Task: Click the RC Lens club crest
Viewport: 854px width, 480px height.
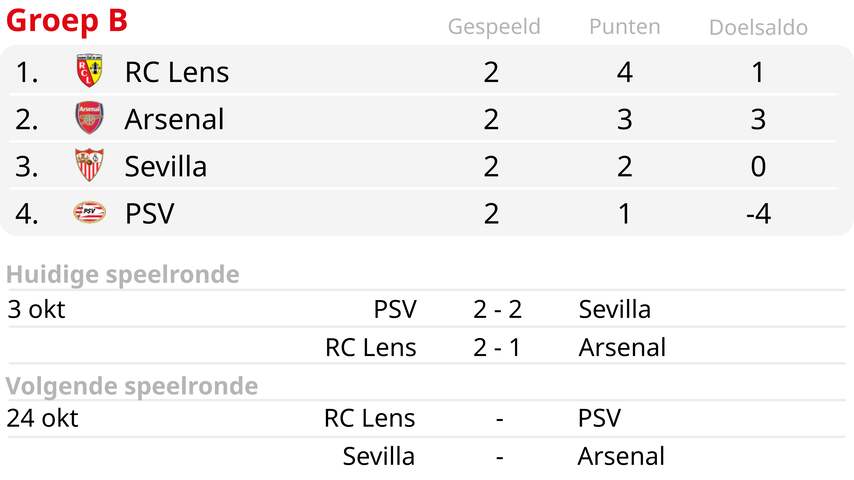Action: (x=89, y=71)
